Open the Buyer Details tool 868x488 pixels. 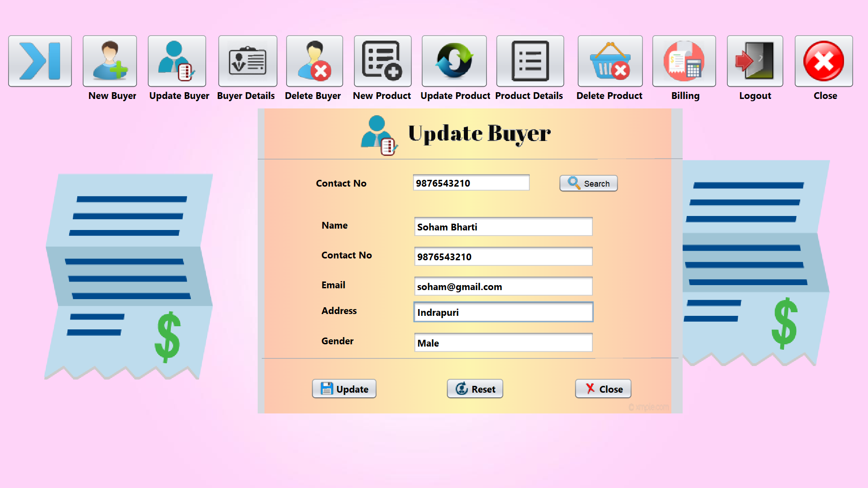247,61
